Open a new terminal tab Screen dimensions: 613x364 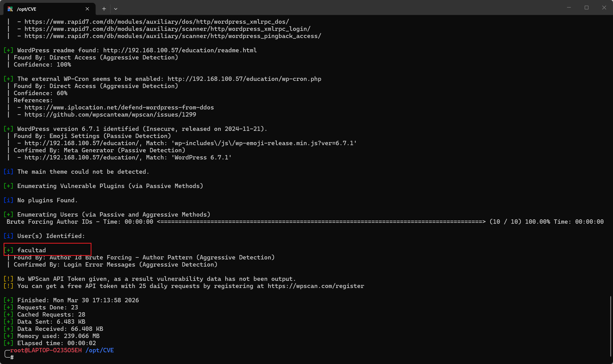click(104, 9)
